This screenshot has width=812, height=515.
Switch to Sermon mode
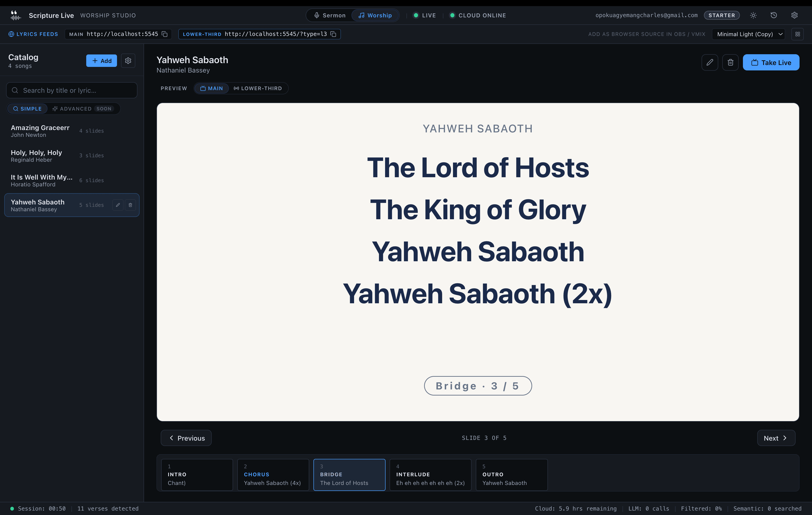point(329,15)
